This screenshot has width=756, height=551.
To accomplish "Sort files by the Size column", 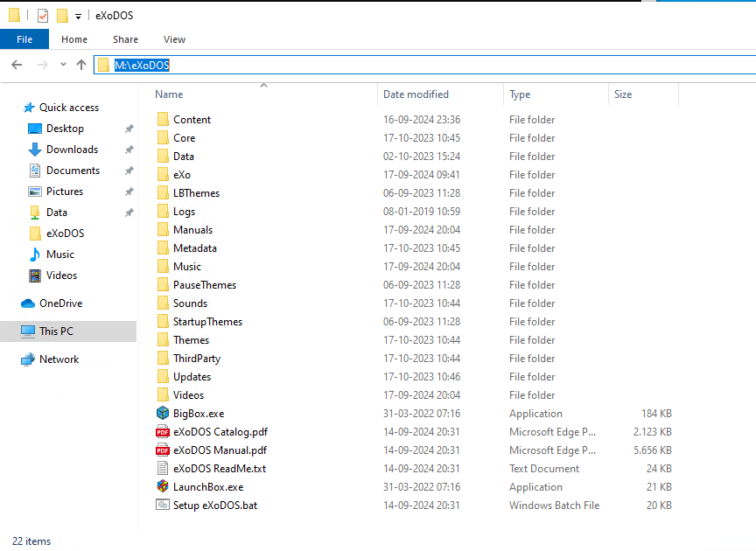I will (623, 94).
